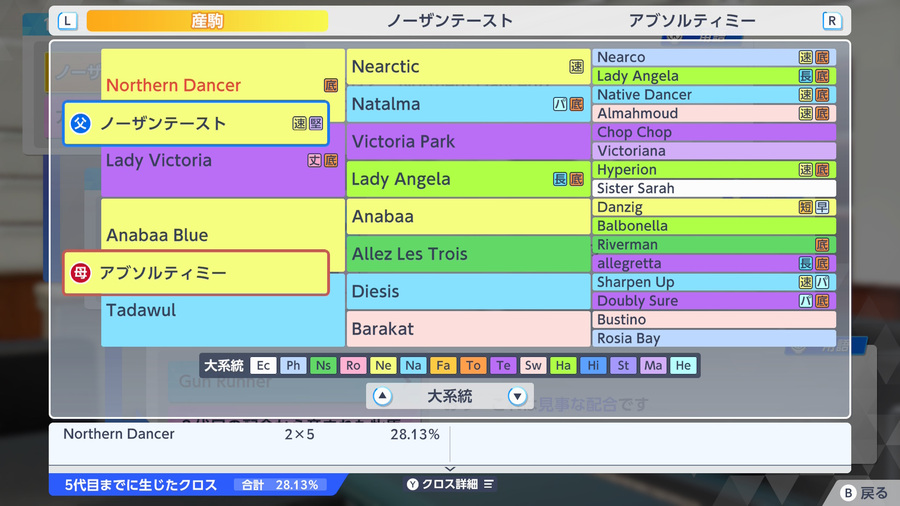
Task: Select the Barakat pedigree cell
Action: pos(468,329)
